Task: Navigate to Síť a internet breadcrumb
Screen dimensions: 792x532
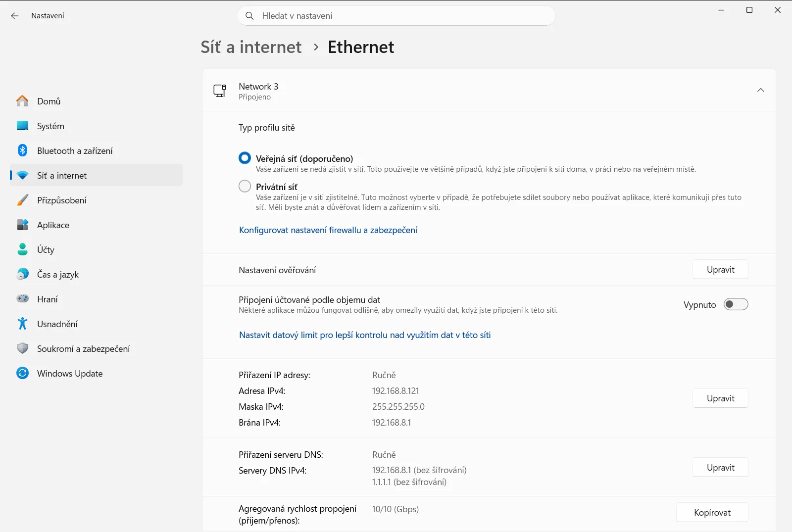Action: 251,47
